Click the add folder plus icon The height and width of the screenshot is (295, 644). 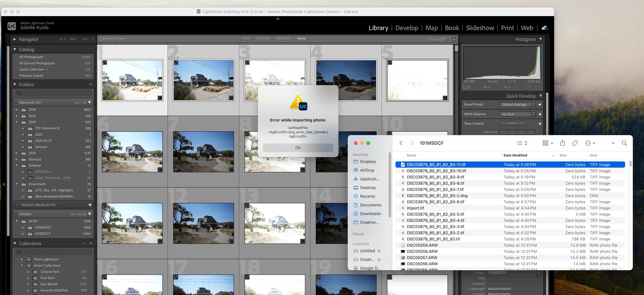pos(91,84)
